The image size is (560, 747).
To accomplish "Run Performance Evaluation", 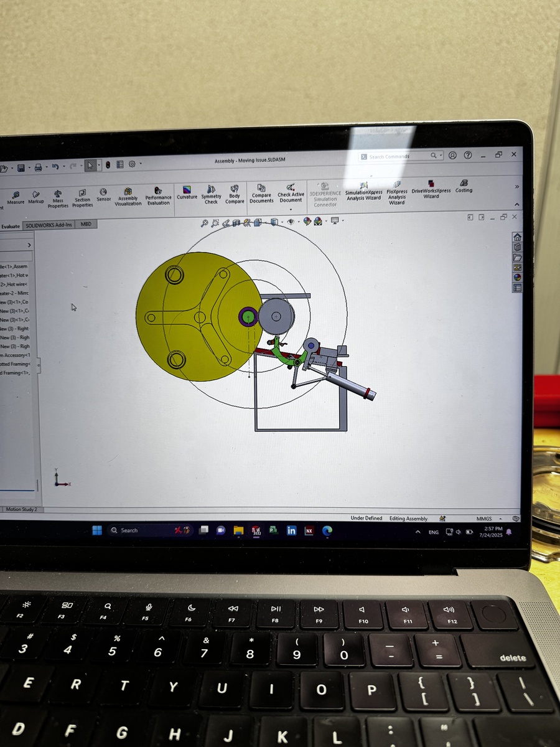I will [158, 195].
